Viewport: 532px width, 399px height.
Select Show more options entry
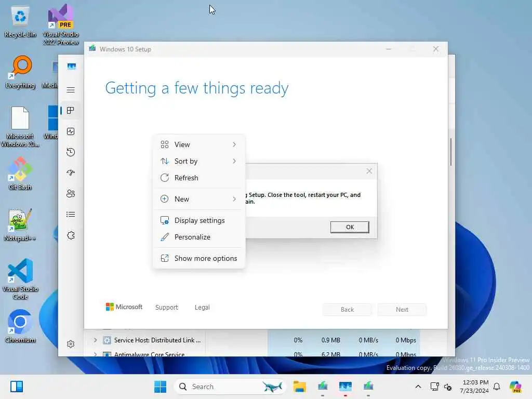point(199,259)
